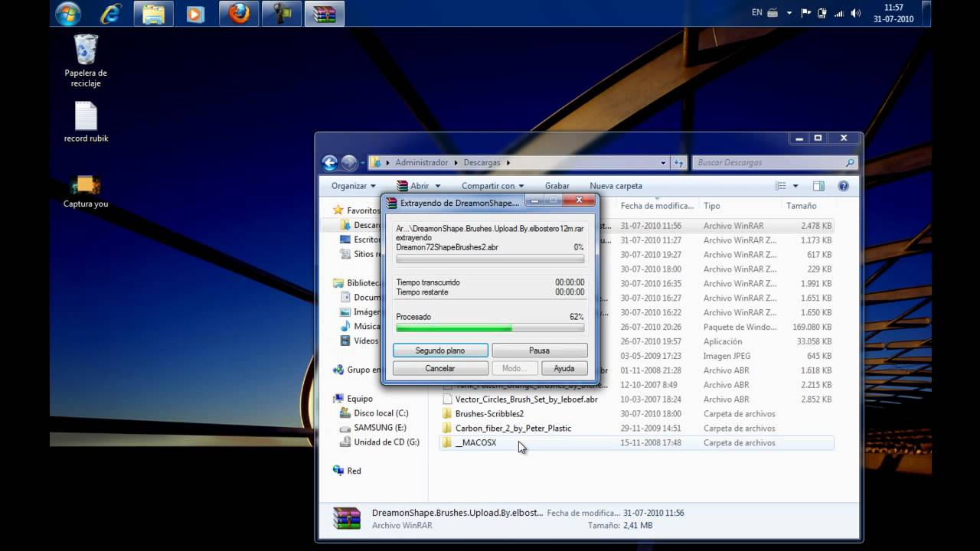Change the view with the view icon
Viewport: 980px width, 551px height.
tap(781, 186)
